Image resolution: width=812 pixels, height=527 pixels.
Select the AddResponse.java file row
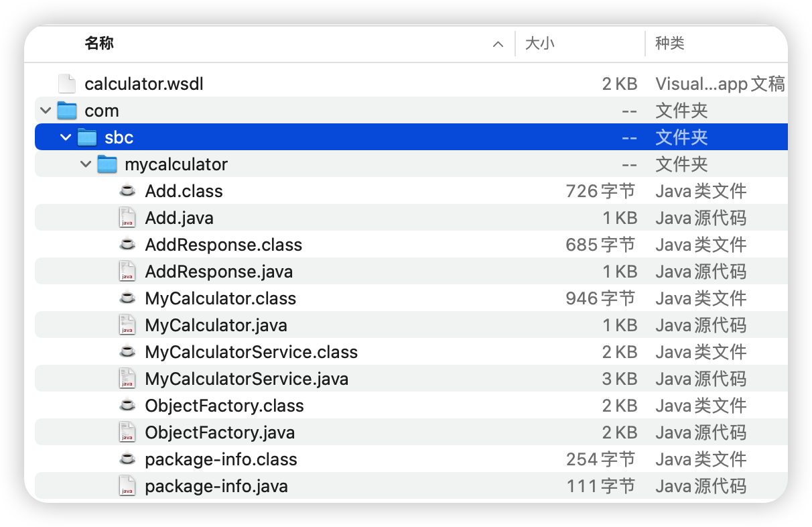[x=411, y=272]
